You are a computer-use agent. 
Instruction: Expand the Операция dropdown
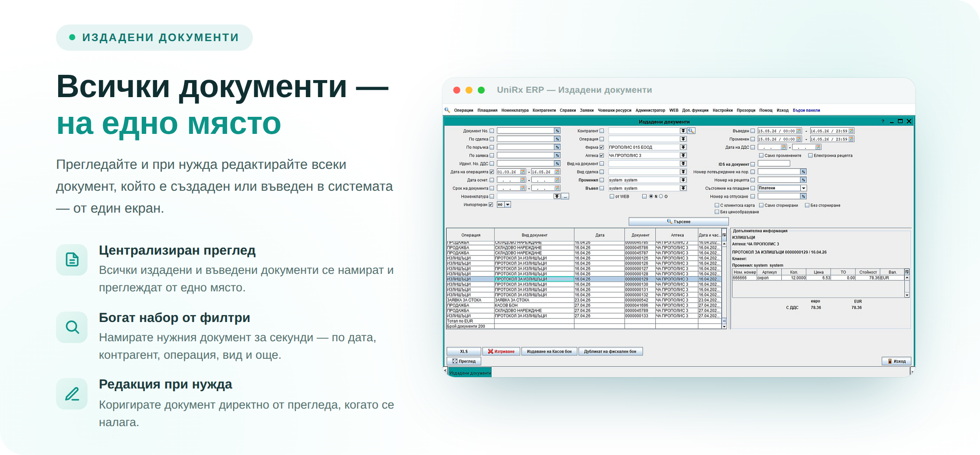point(683,139)
